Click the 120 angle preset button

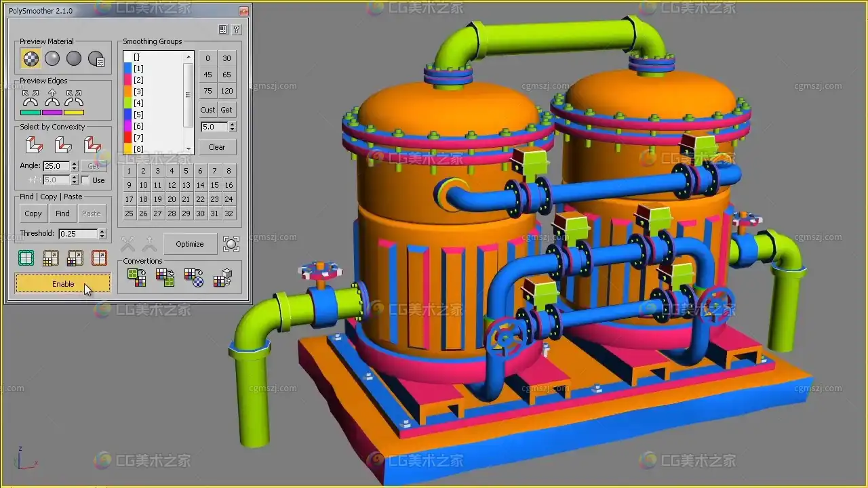226,91
